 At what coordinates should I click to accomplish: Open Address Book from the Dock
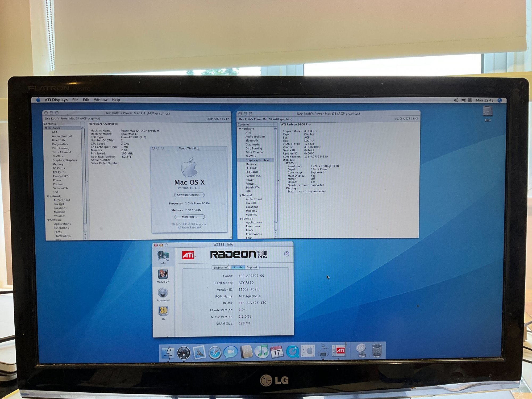pyautogui.click(x=246, y=352)
